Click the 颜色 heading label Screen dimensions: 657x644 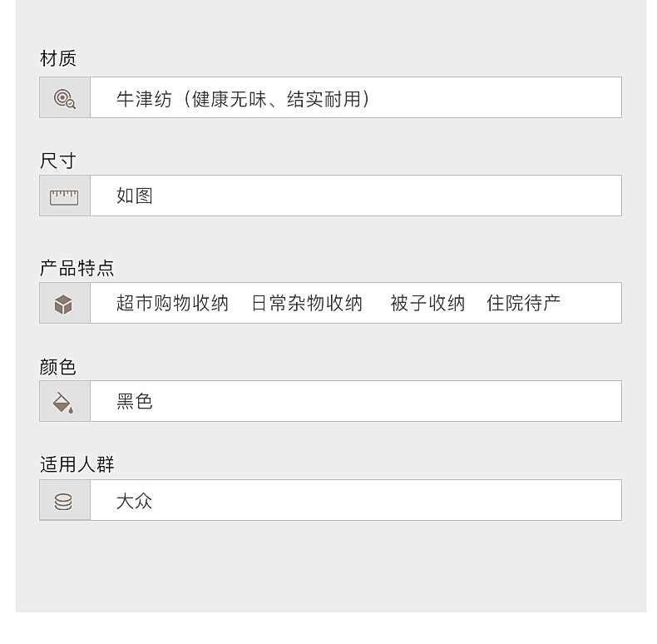click(x=58, y=366)
